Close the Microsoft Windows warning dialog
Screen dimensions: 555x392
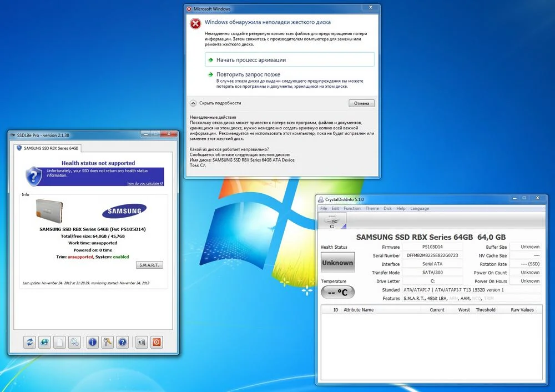pos(371,7)
